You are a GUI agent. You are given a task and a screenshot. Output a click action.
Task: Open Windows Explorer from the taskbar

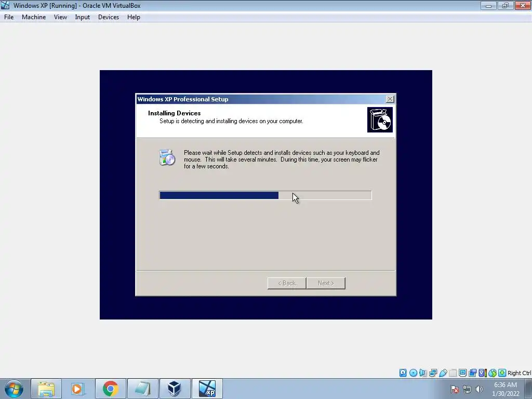(46, 389)
